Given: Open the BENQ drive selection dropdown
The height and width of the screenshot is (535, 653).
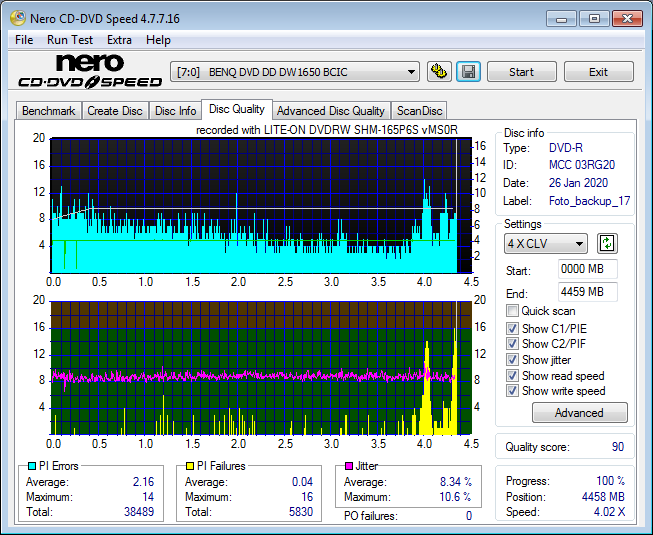Looking at the screenshot, I should tap(294, 72).
